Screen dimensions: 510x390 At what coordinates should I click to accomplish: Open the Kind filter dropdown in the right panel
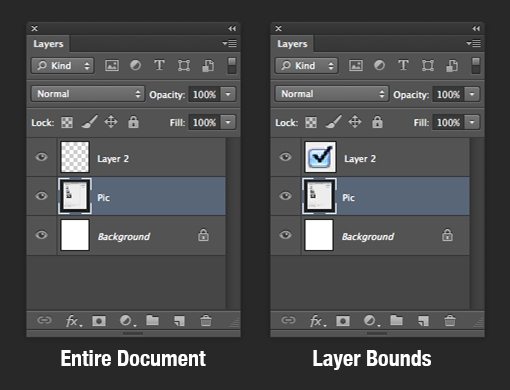(x=306, y=65)
